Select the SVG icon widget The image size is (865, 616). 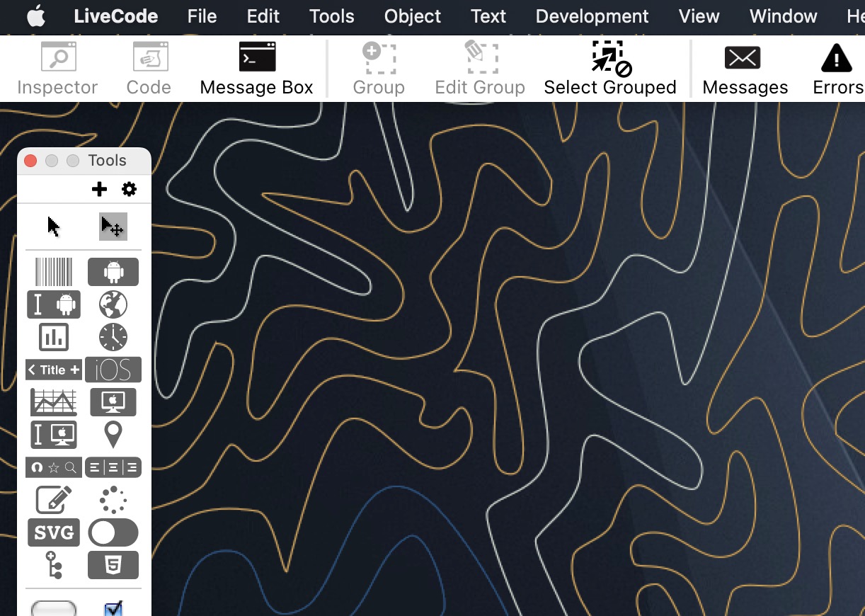54,532
